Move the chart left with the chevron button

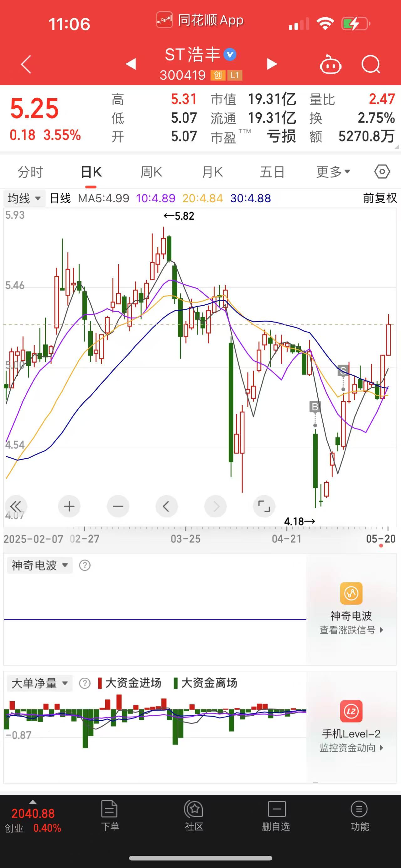(x=166, y=506)
